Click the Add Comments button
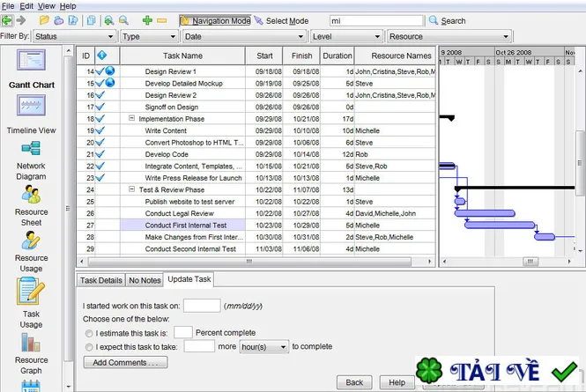The image size is (586, 392). coord(125,362)
